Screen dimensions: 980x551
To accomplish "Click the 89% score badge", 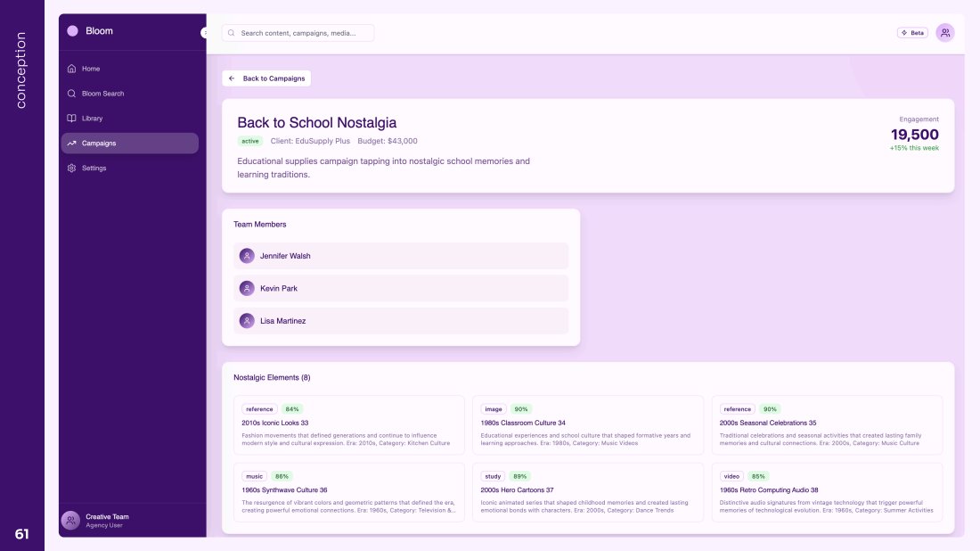I will coord(520,477).
